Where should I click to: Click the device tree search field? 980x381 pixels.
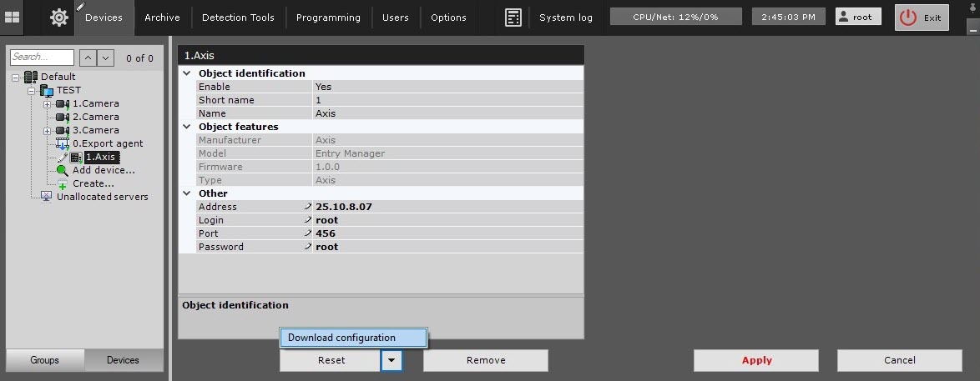tap(42, 58)
